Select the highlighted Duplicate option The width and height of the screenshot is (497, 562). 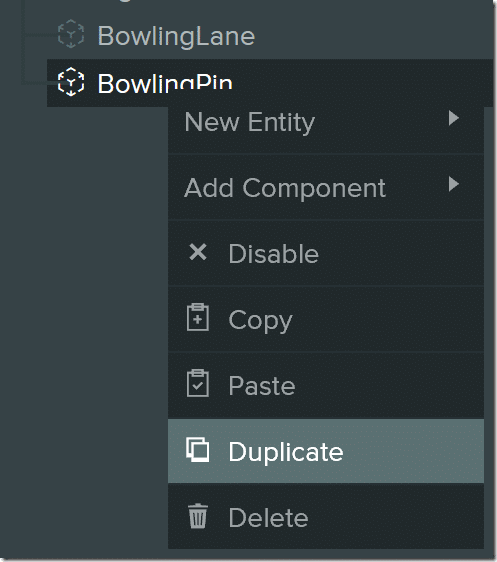point(326,451)
